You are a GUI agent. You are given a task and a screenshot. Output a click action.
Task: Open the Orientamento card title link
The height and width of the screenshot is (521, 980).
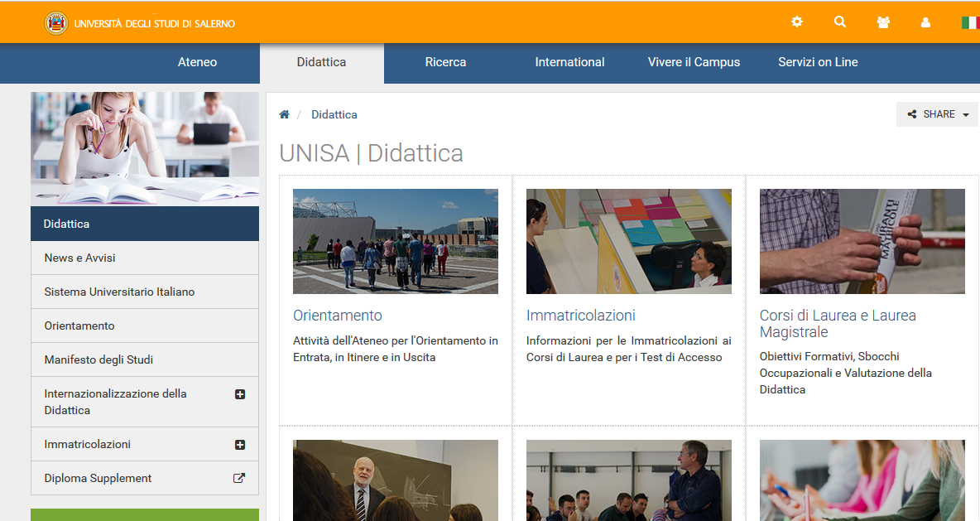[338, 316]
